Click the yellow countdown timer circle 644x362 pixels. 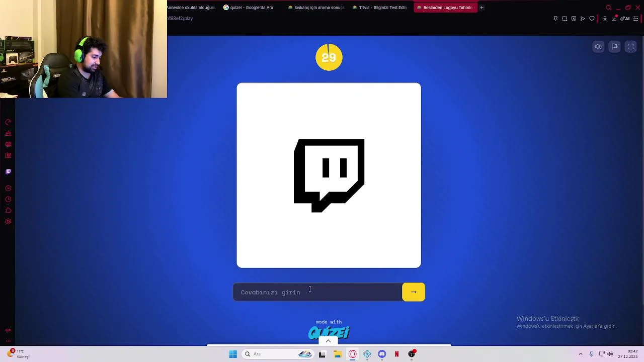(329, 57)
